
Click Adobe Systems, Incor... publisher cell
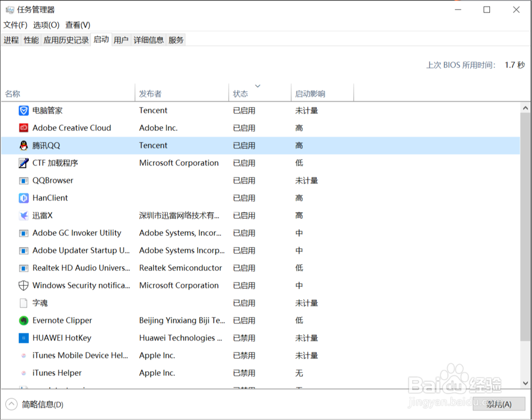[180, 233]
